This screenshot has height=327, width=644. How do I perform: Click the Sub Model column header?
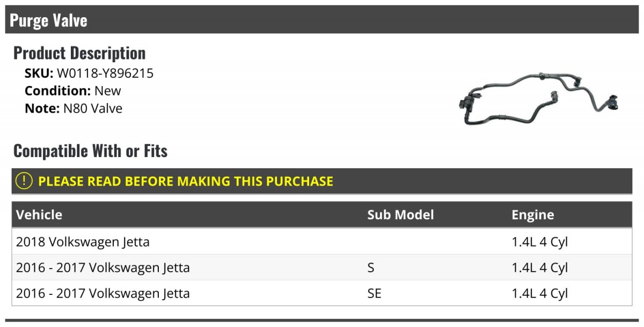tap(400, 215)
